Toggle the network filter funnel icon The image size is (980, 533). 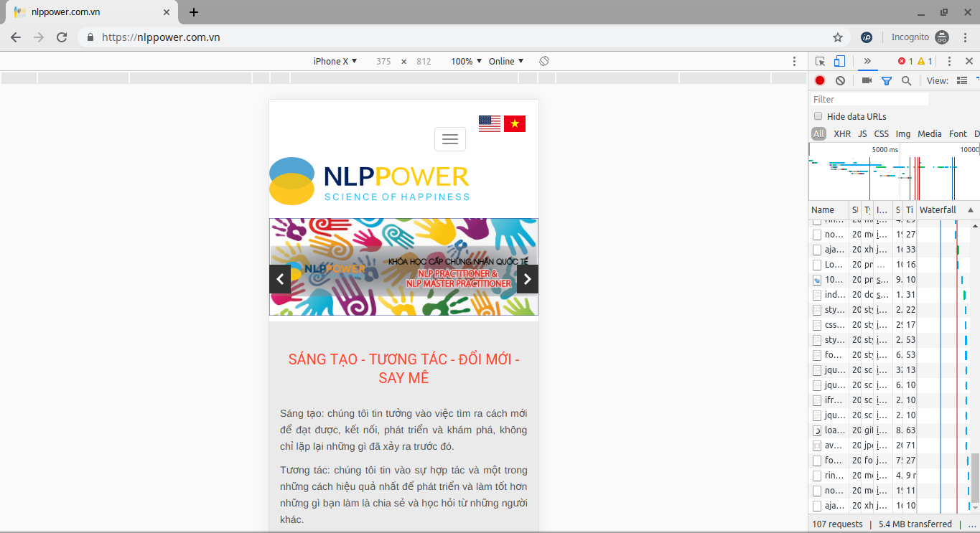[x=887, y=81]
